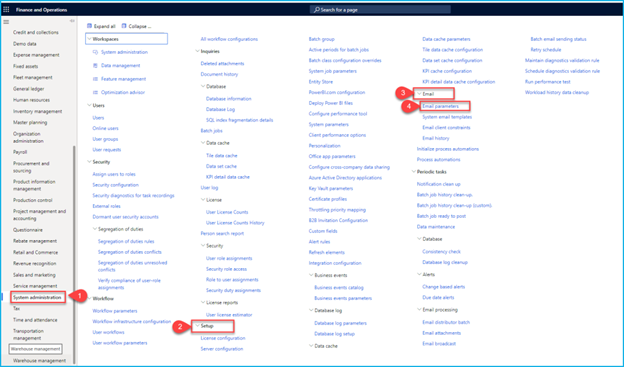624x367 pixels.
Task: Open Database log setup
Action: click(334, 334)
